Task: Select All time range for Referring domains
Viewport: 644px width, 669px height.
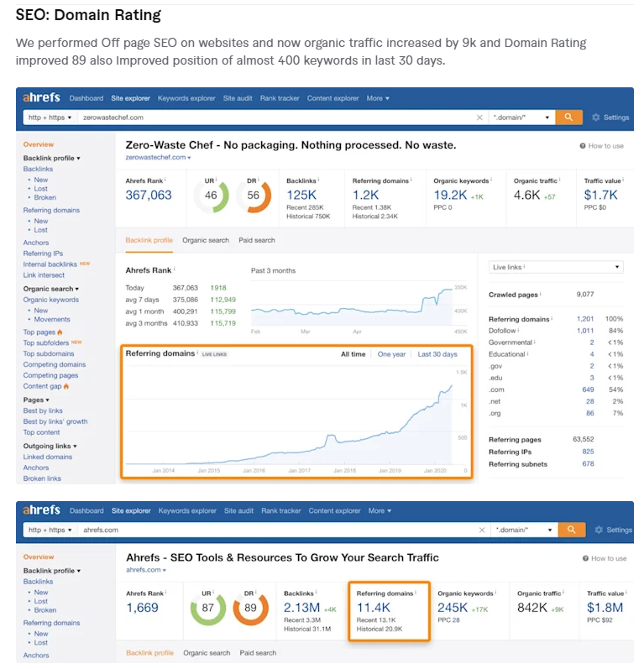Action: pyautogui.click(x=353, y=354)
